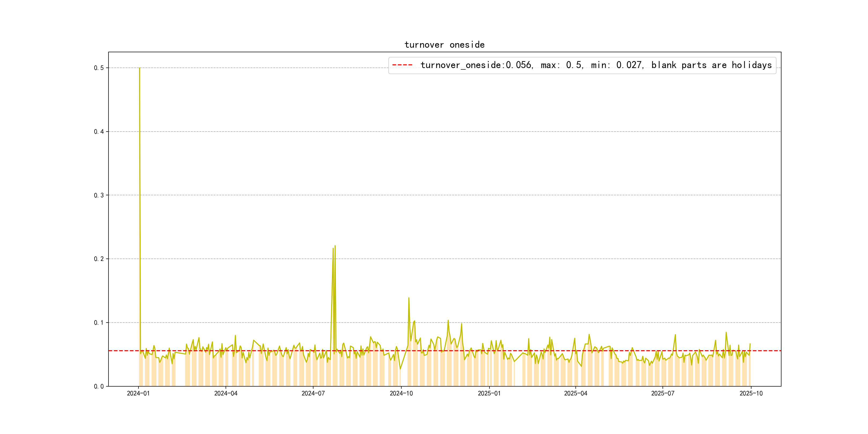Screen dimensions: 868x434
Task: Click the 2025-07 x-axis label
Action: coord(663,393)
